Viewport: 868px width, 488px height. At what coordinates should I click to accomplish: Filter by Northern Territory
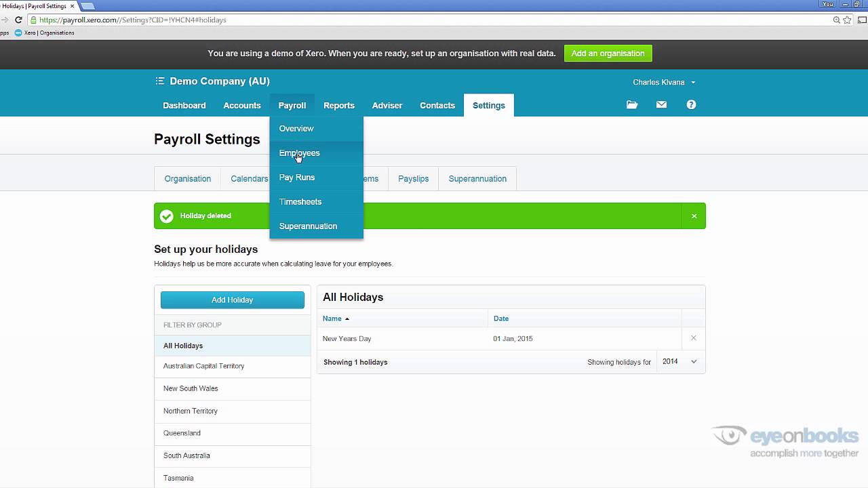(x=233, y=411)
